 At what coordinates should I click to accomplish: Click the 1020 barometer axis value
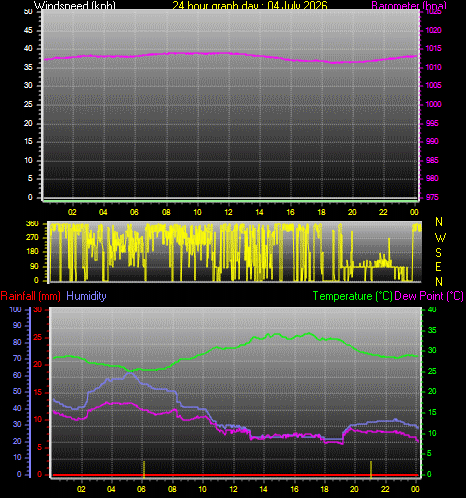coord(433,30)
